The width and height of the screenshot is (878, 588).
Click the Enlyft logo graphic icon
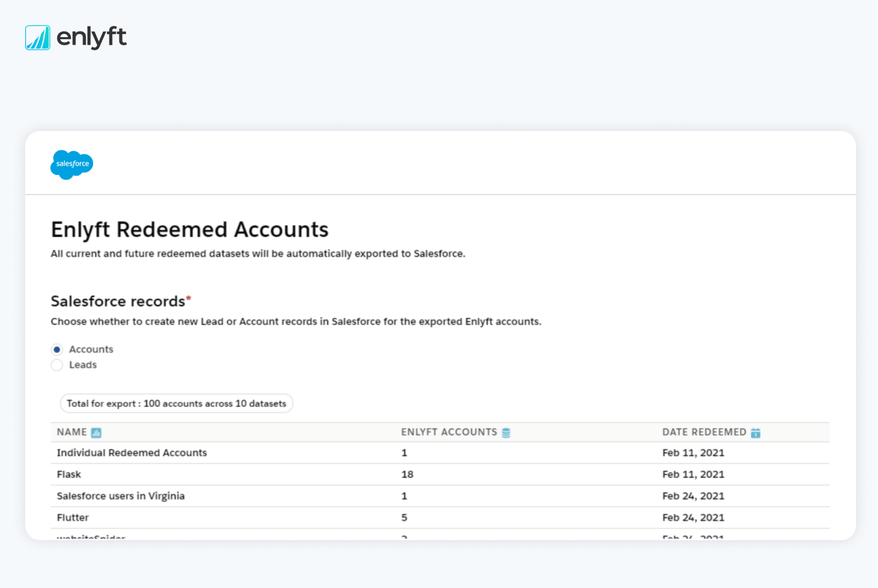coord(38,38)
